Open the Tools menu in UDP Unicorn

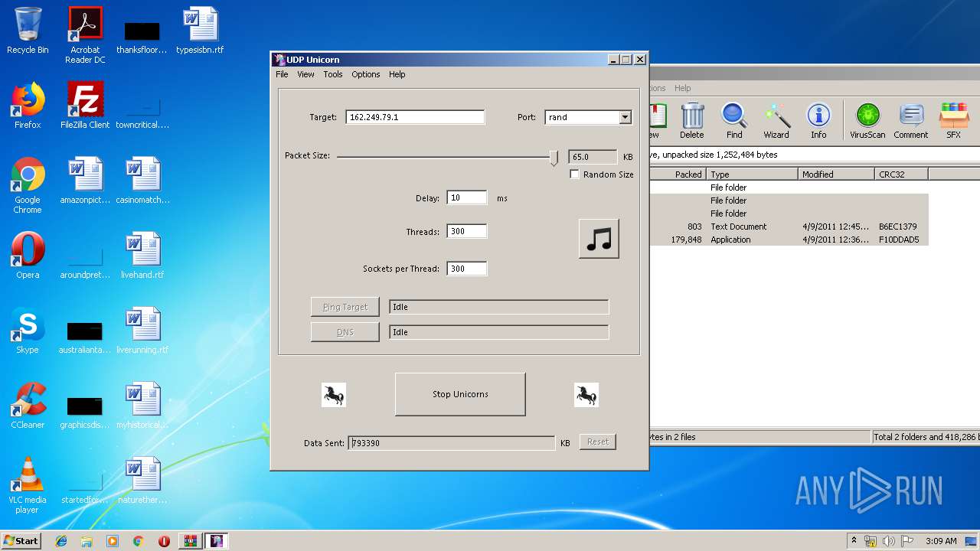click(x=332, y=74)
